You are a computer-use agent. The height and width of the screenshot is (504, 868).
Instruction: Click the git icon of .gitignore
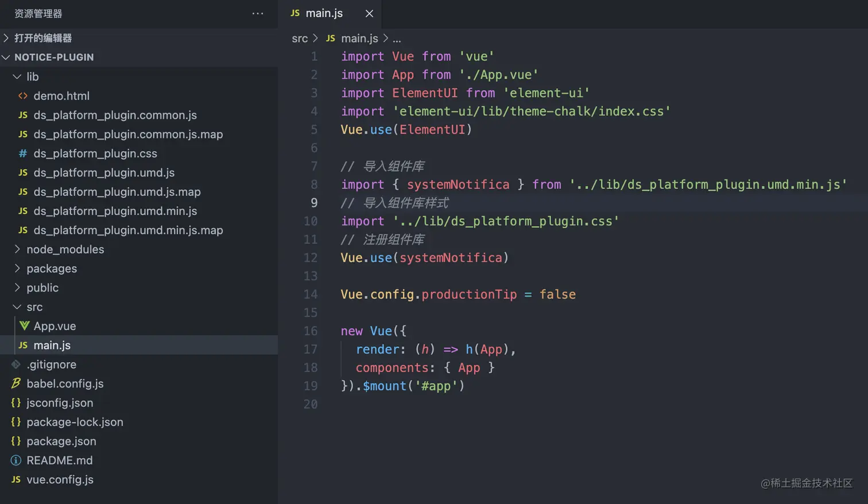(16, 365)
